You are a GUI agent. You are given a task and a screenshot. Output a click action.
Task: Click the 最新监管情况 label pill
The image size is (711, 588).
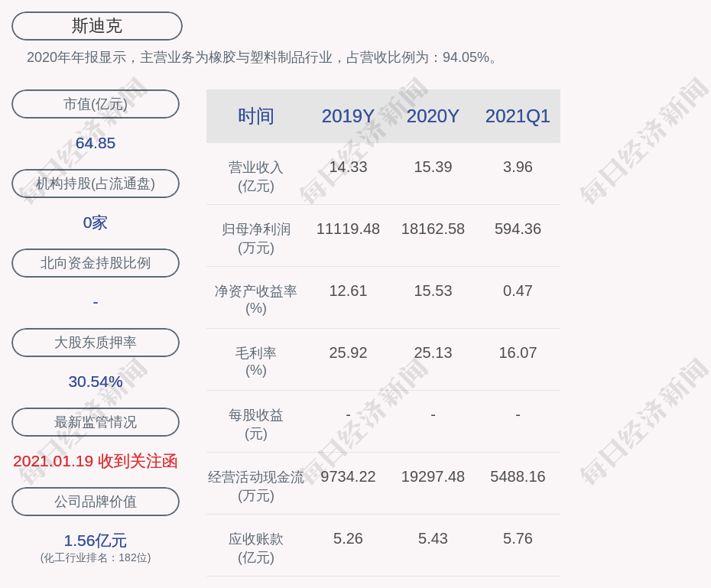point(96,422)
